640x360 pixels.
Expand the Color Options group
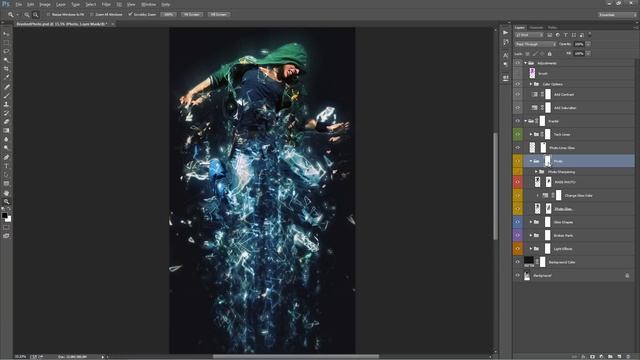(x=531, y=84)
